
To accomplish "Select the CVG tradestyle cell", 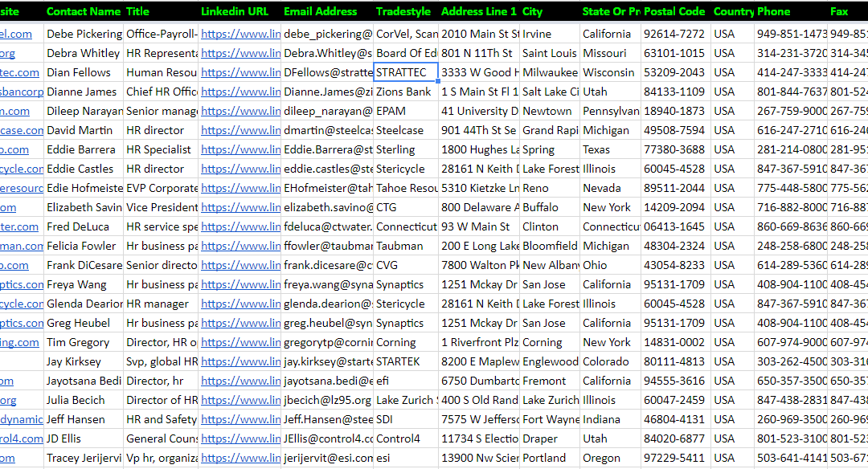I will 406,266.
